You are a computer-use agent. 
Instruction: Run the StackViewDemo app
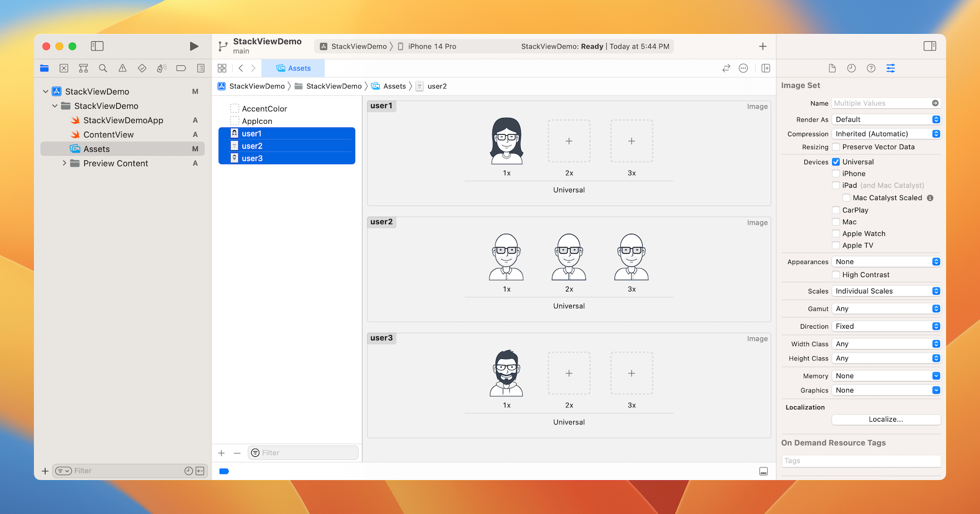pos(193,46)
